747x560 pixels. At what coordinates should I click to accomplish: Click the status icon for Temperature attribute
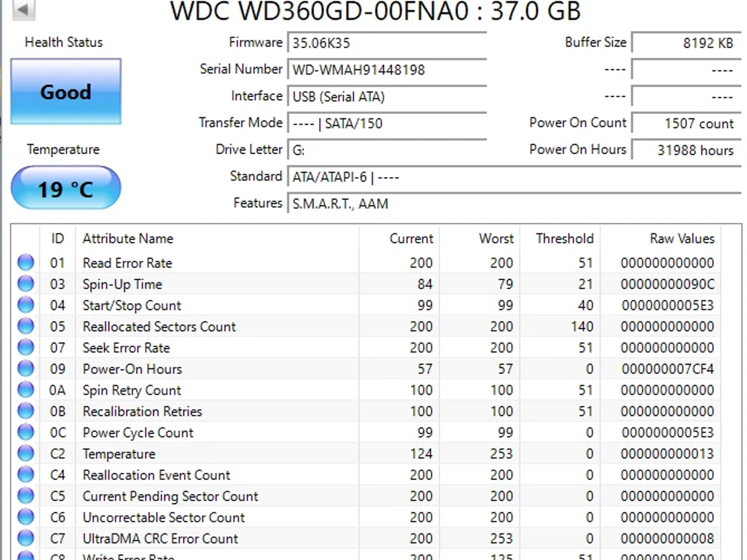[x=26, y=453]
